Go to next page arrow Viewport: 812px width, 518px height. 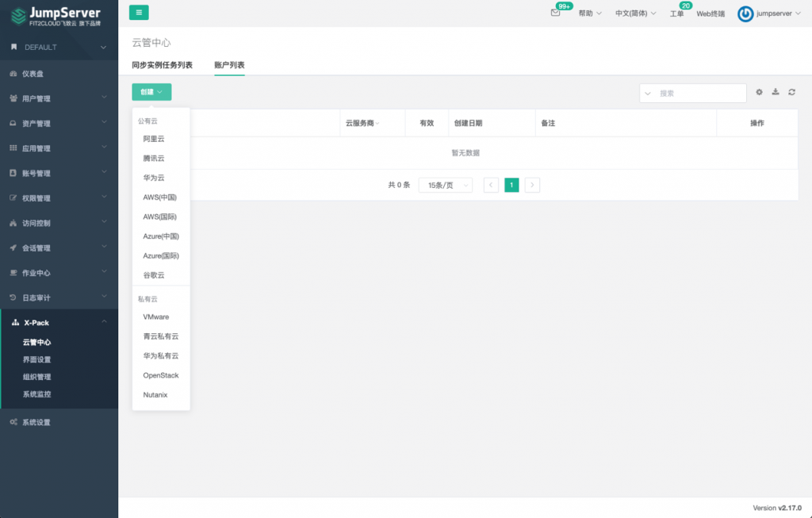click(x=532, y=185)
